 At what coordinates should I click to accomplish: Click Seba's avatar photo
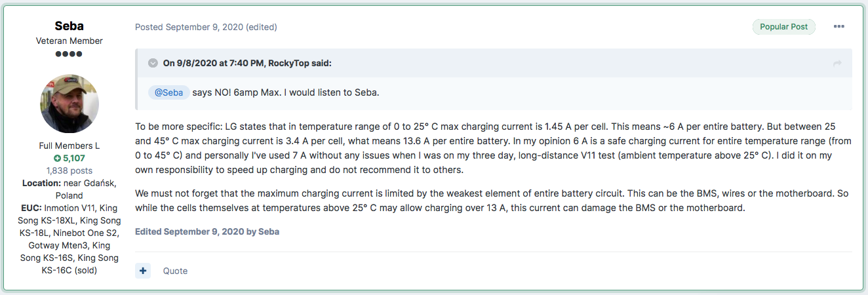tap(69, 103)
